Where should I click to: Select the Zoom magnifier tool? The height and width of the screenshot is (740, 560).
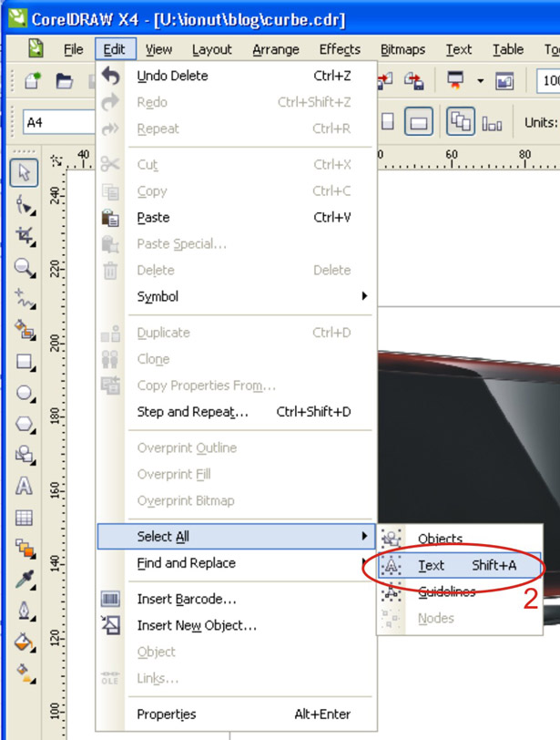click(x=24, y=267)
